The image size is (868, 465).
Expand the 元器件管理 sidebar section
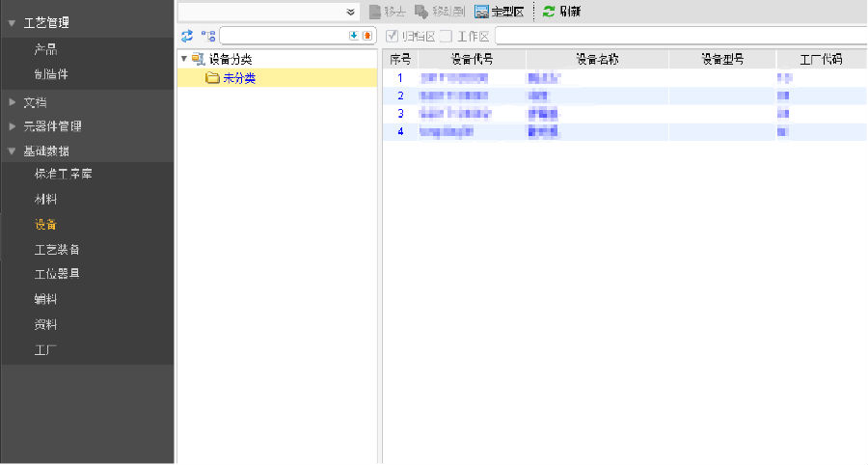(13, 126)
